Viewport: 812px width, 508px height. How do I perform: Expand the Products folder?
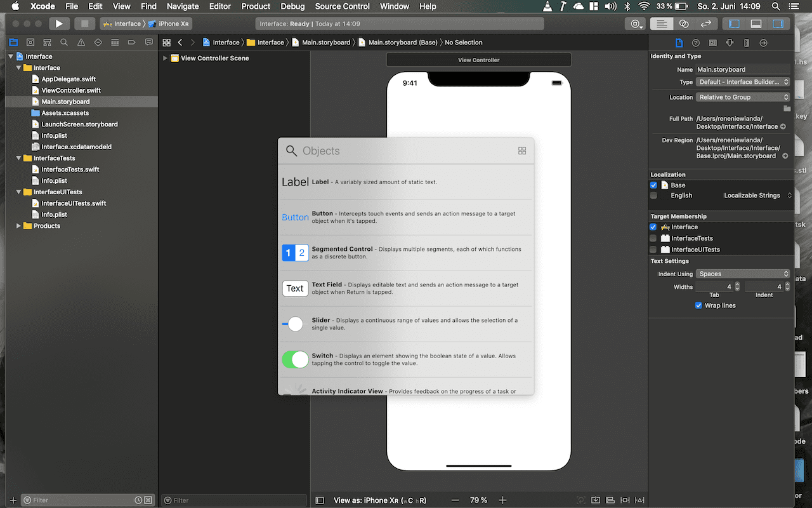19,226
